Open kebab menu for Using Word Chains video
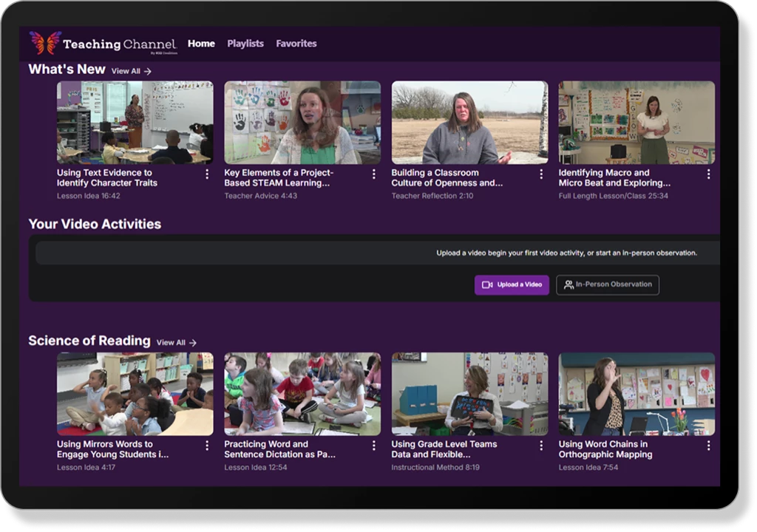This screenshot has height=532, width=757. click(708, 446)
